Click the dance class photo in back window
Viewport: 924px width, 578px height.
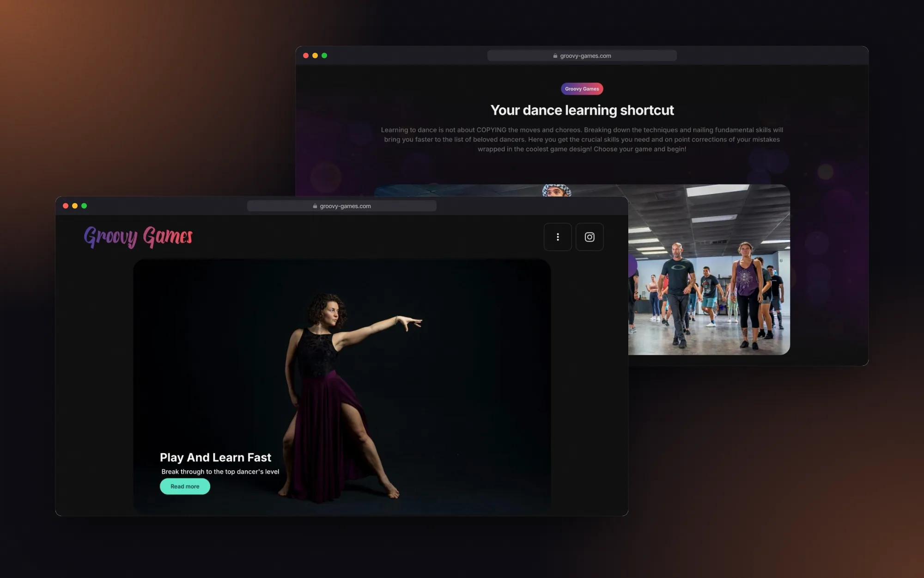click(709, 270)
